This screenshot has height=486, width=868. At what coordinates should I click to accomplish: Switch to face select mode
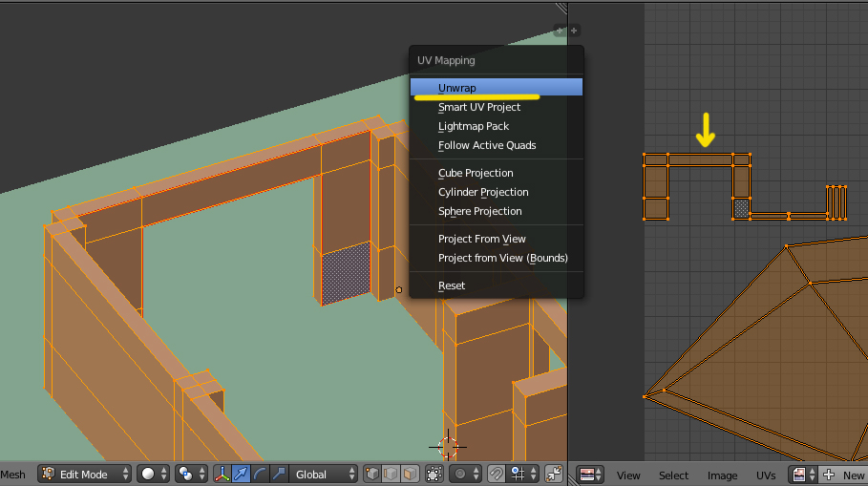pos(410,475)
